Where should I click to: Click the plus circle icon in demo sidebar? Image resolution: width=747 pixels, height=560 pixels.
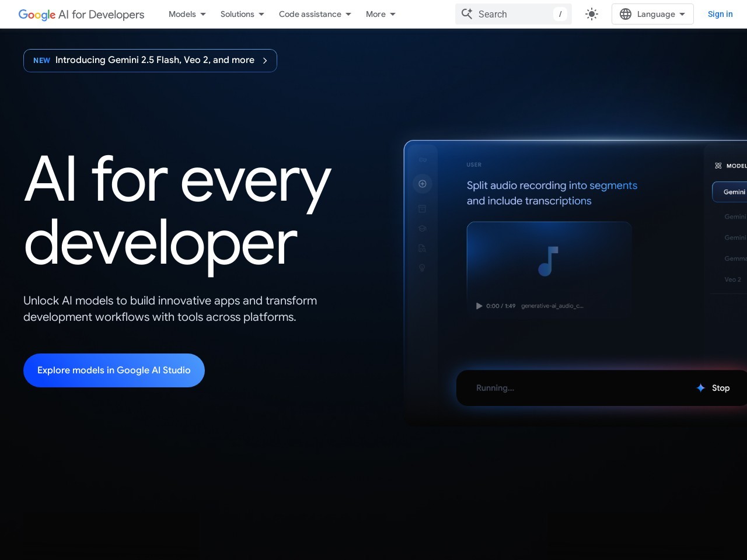coord(422,184)
